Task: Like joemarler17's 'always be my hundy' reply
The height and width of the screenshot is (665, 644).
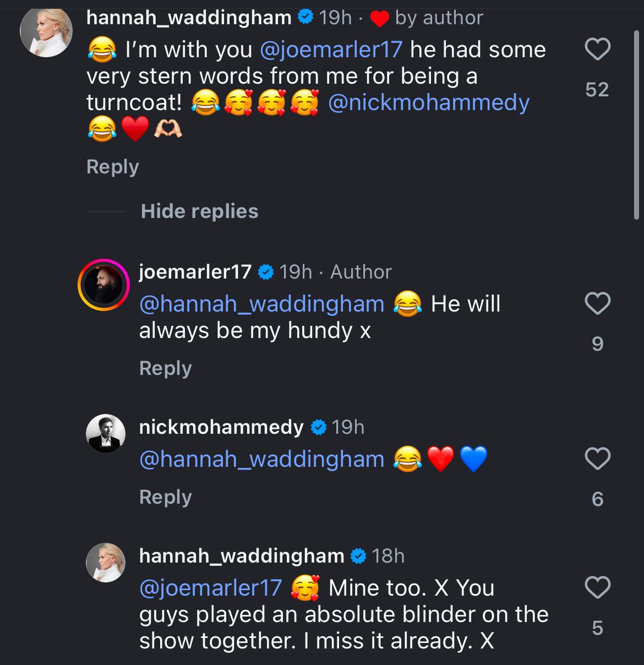Action: [597, 304]
